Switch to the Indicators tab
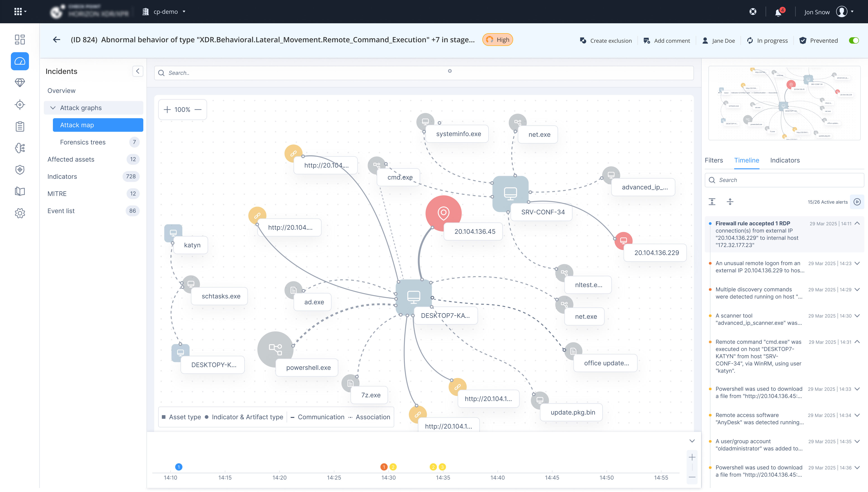Screen dimensions: 868x492 pos(785,160)
